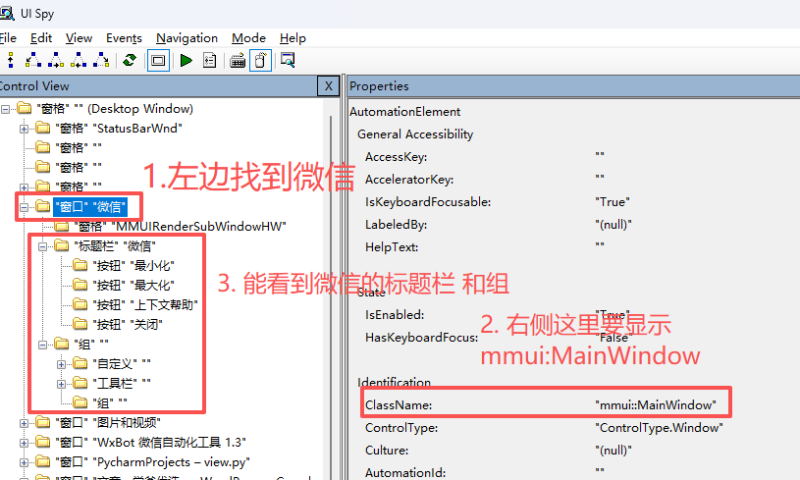Open the Help menu
The height and width of the screenshot is (480, 800).
(293, 38)
